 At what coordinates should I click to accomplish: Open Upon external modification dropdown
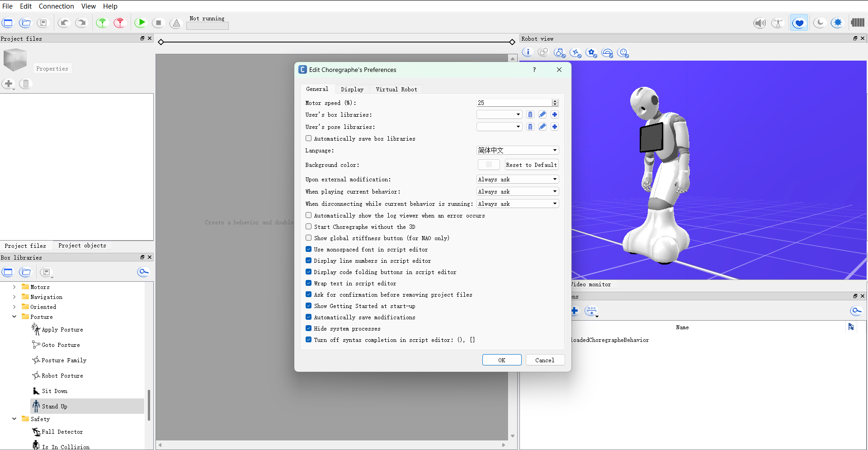click(x=518, y=179)
